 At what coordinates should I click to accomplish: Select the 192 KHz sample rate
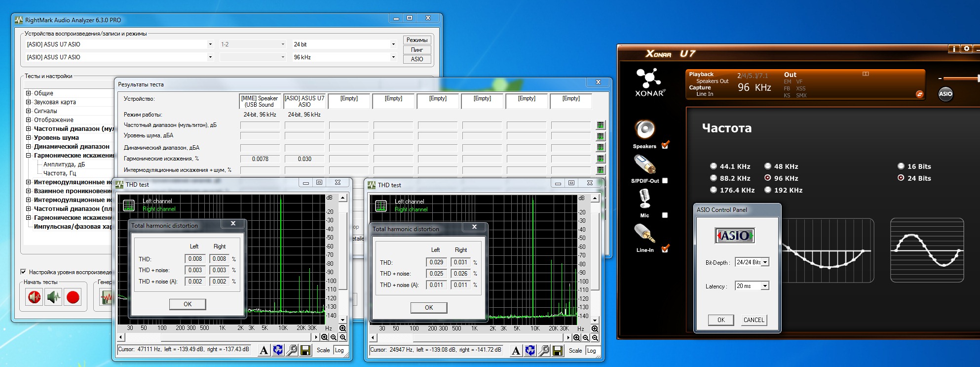tap(768, 190)
